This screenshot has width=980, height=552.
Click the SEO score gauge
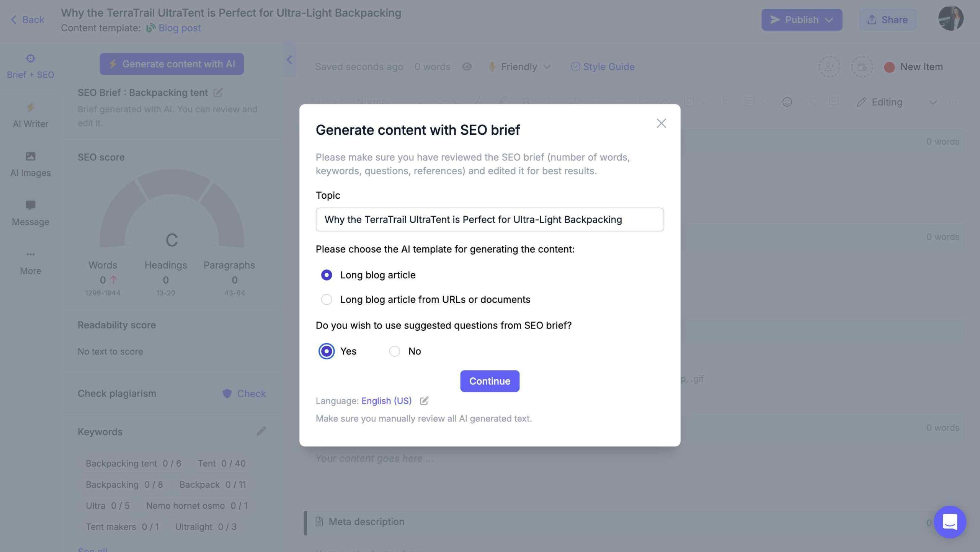coord(171,209)
